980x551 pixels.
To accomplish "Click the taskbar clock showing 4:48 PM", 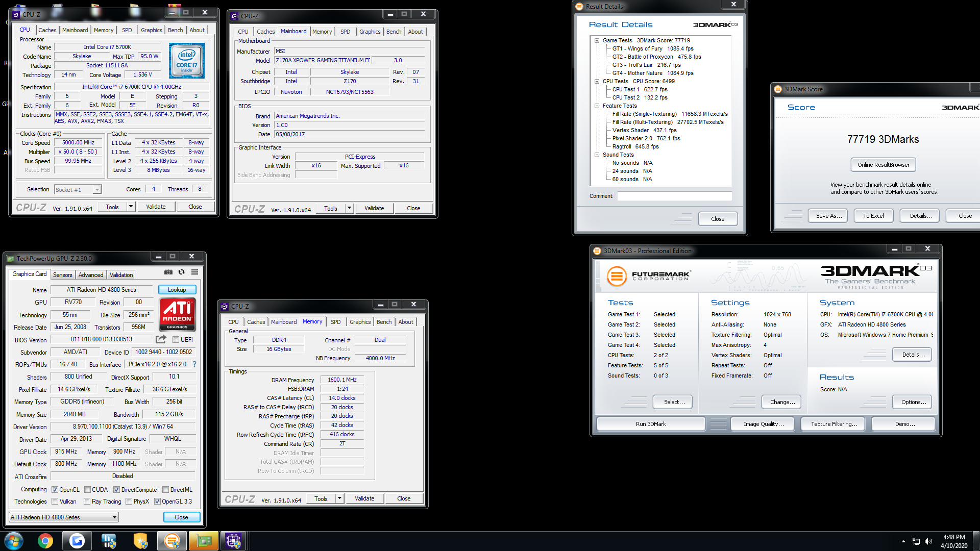I will point(954,541).
